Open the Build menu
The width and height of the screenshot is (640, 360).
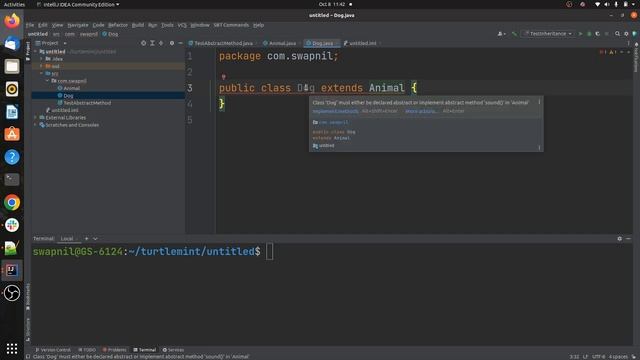point(138,25)
